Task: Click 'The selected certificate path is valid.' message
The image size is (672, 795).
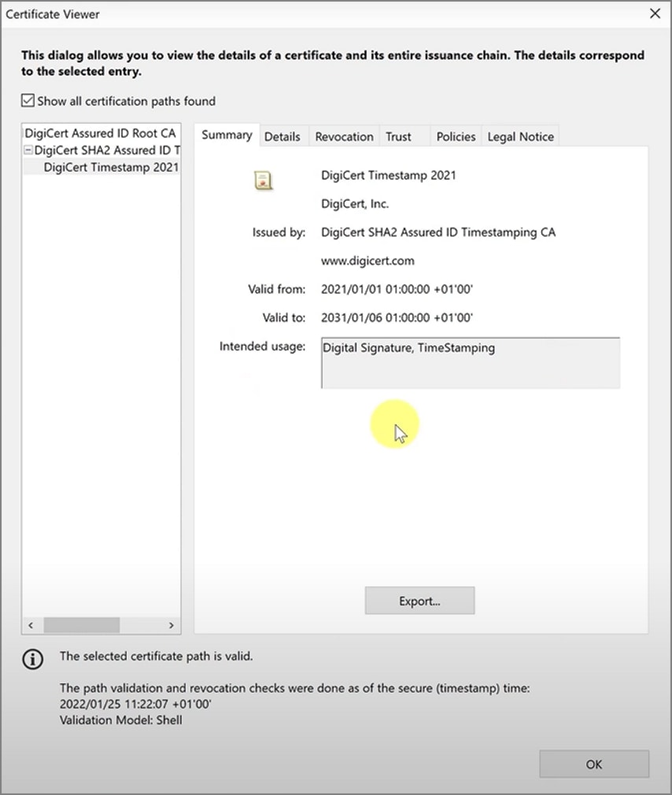Action: [156, 656]
